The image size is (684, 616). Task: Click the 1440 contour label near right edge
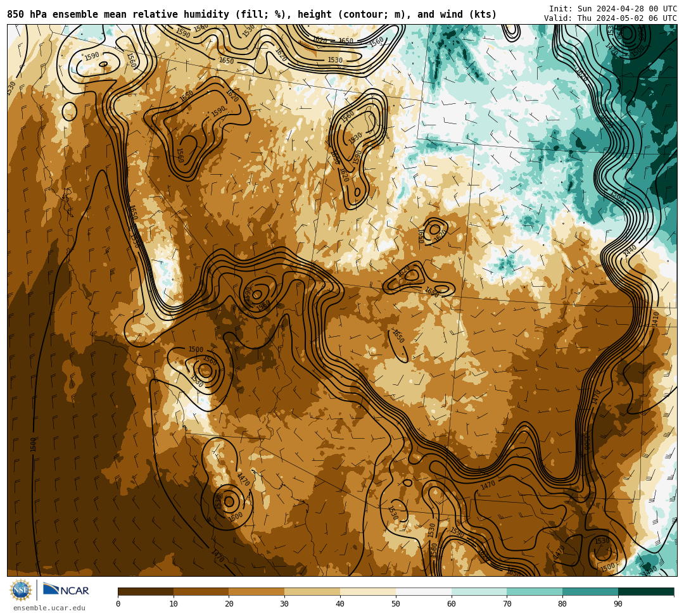[630, 251]
